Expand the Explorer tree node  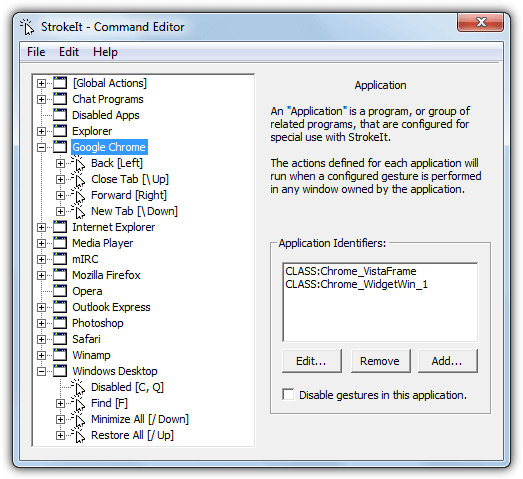click(x=41, y=131)
